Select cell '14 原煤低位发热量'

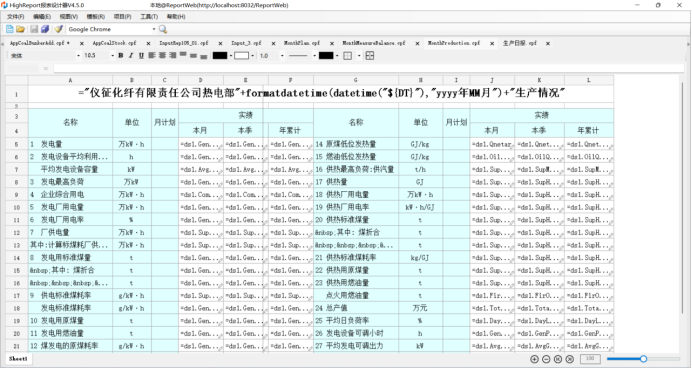pyautogui.click(x=356, y=144)
